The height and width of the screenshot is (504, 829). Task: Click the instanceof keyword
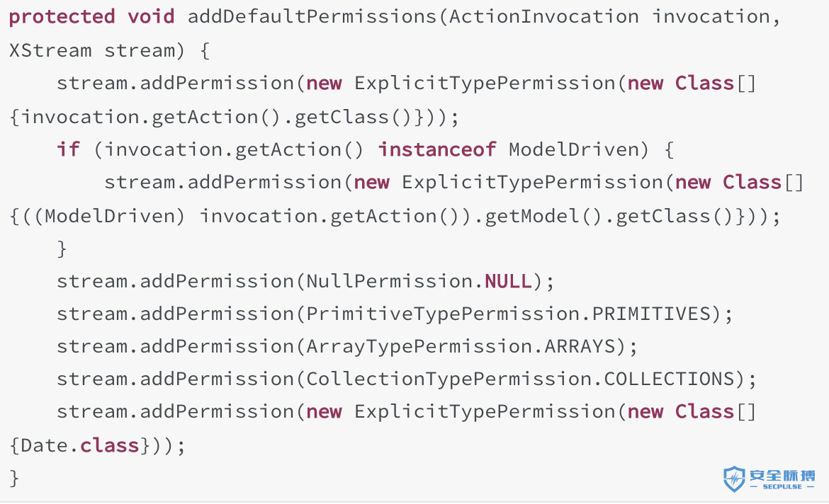(437, 149)
